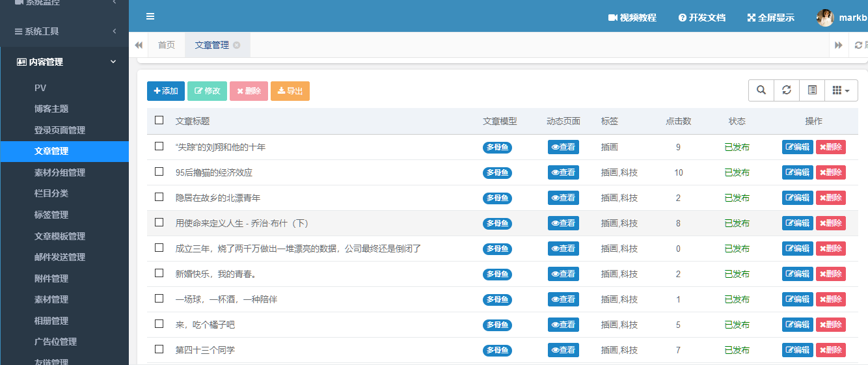Edit the article 一场球，一杯酒，一种陪伴
This screenshot has width=868, height=365.
[x=798, y=299]
